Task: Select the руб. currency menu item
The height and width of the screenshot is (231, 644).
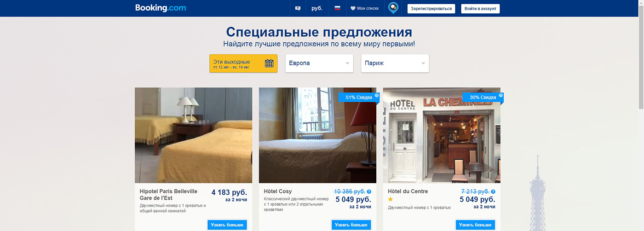Action: (317, 8)
